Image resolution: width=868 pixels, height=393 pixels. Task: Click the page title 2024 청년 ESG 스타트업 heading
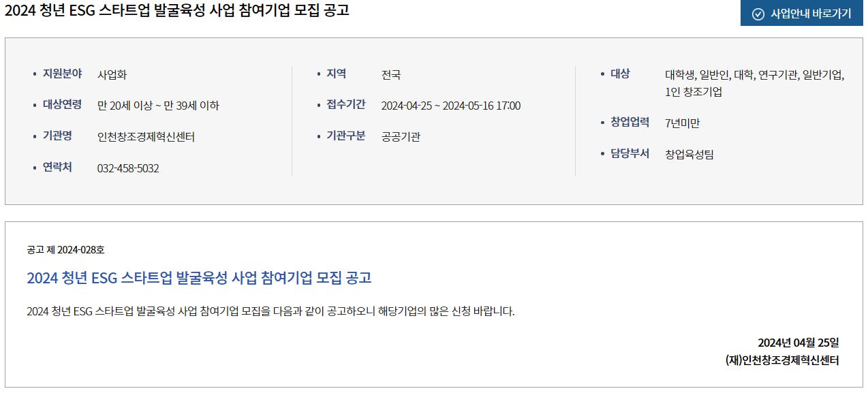(177, 10)
